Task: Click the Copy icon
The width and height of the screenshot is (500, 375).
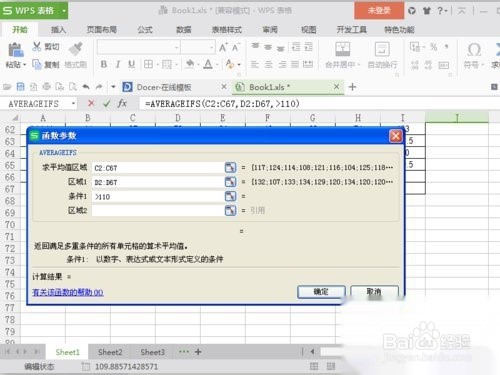Action: (x=36, y=64)
